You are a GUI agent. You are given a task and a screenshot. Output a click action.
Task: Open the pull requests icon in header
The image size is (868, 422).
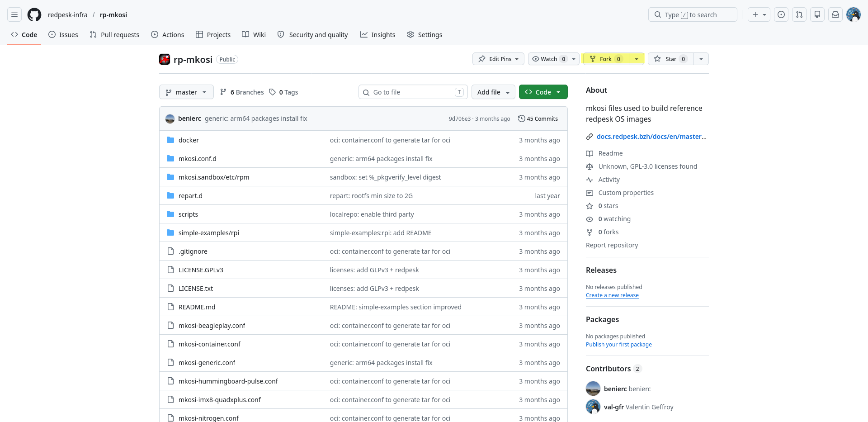799,15
